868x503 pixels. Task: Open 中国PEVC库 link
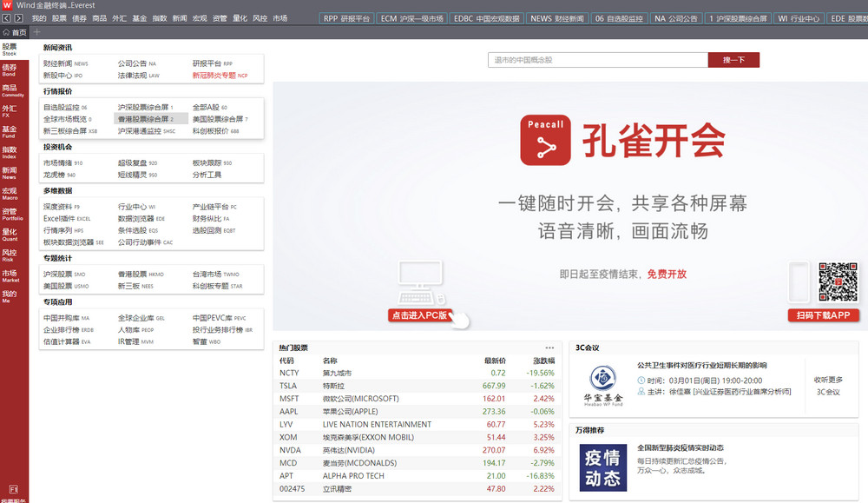click(x=219, y=318)
